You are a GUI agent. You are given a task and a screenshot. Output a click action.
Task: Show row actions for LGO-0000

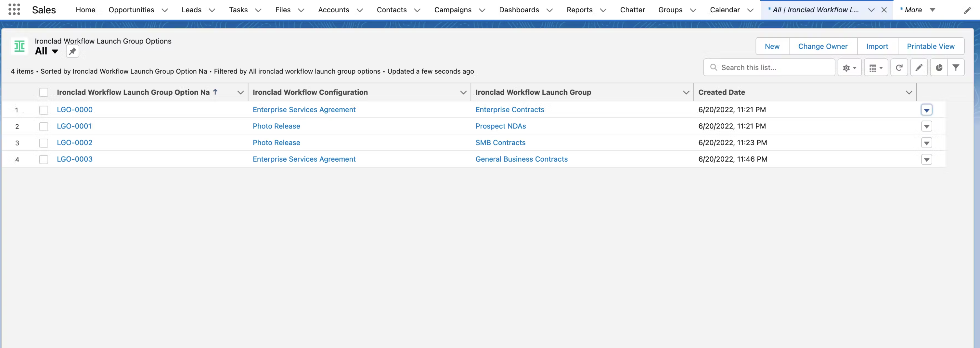(x=926, y=110)
